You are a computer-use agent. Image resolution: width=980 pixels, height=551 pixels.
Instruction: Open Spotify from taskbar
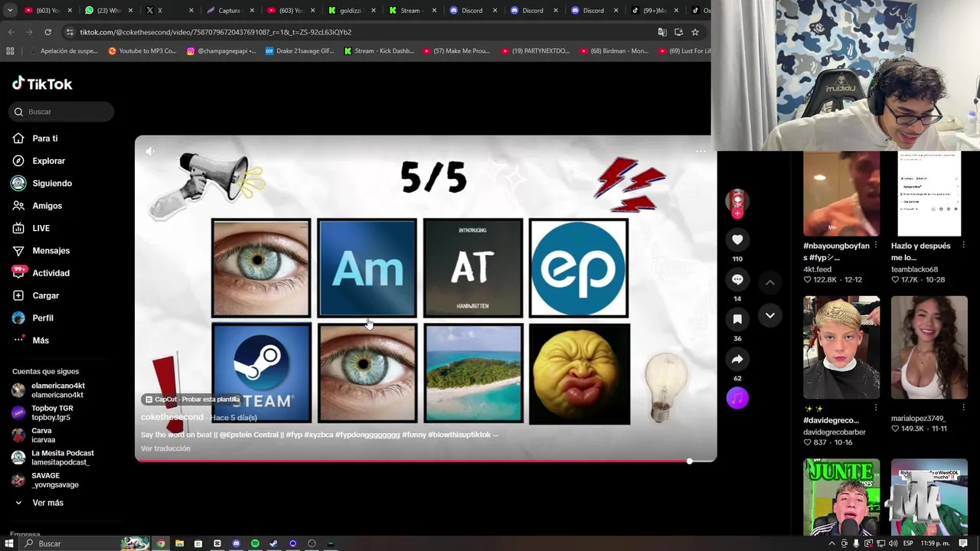[255, 543]
